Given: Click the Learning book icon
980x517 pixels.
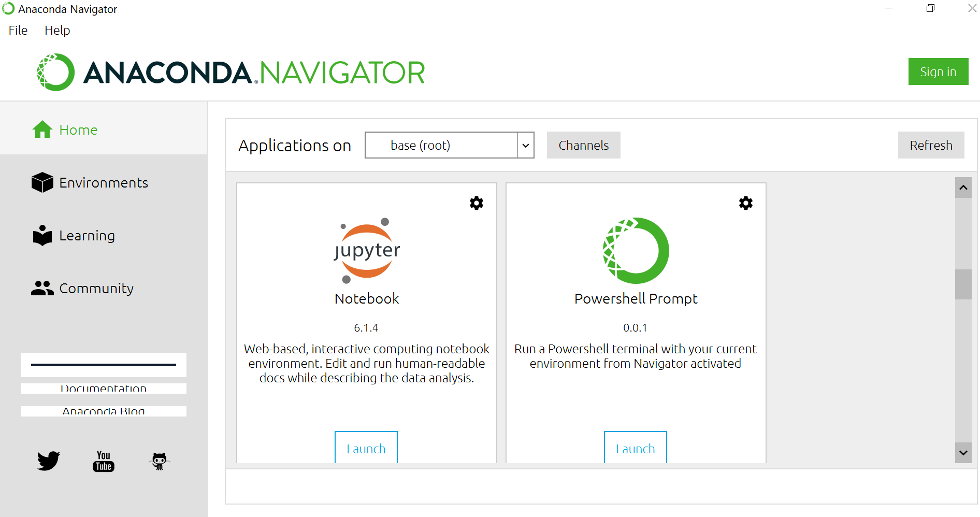Looking at the screenshot, I should (42, 235).
